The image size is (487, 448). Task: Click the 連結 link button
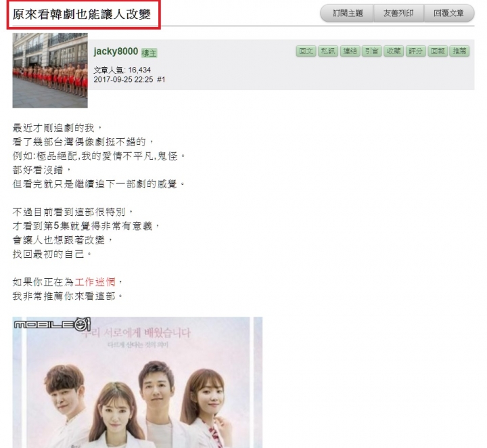point(350,51)
